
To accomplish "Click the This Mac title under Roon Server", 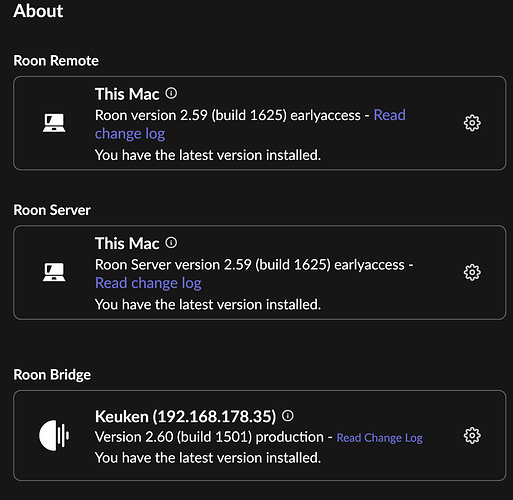I will pyautogui.click(x=127, y=243).
